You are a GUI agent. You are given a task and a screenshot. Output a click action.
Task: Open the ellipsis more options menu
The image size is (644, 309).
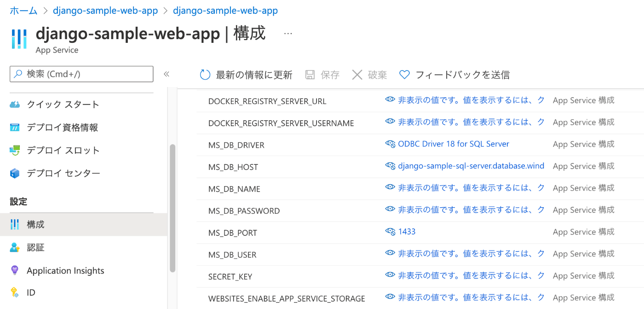coord(288,34)
